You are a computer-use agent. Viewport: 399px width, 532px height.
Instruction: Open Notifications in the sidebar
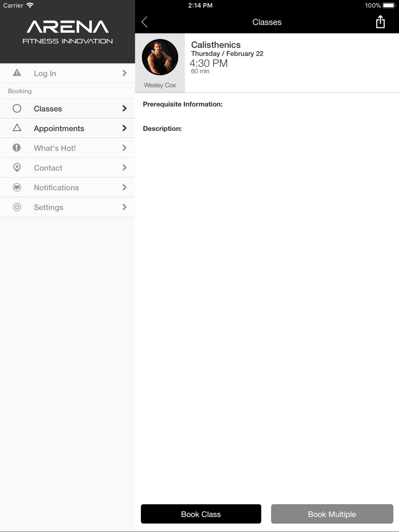pyautogui.click(x=67, y=187)
